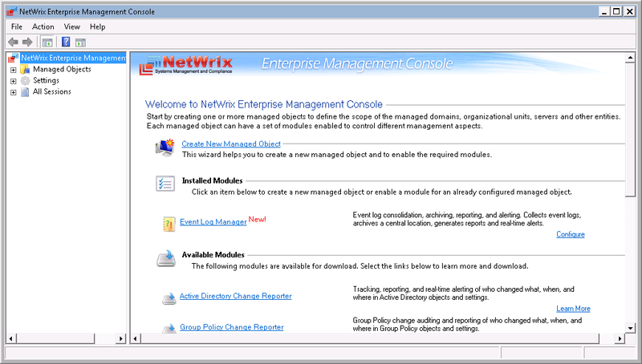Screen dimensions: 642x364
Task: Expand the All Sessions tree node
Action: [13, 92]
